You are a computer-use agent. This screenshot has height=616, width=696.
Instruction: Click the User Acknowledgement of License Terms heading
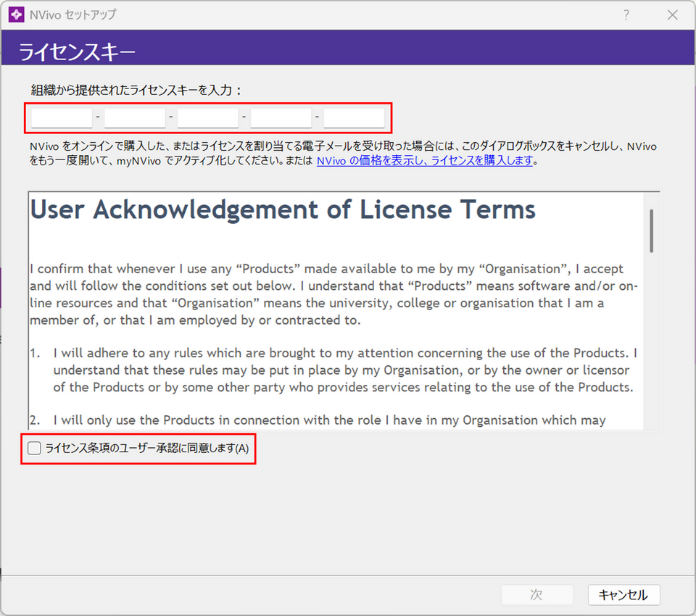point(283,210)
